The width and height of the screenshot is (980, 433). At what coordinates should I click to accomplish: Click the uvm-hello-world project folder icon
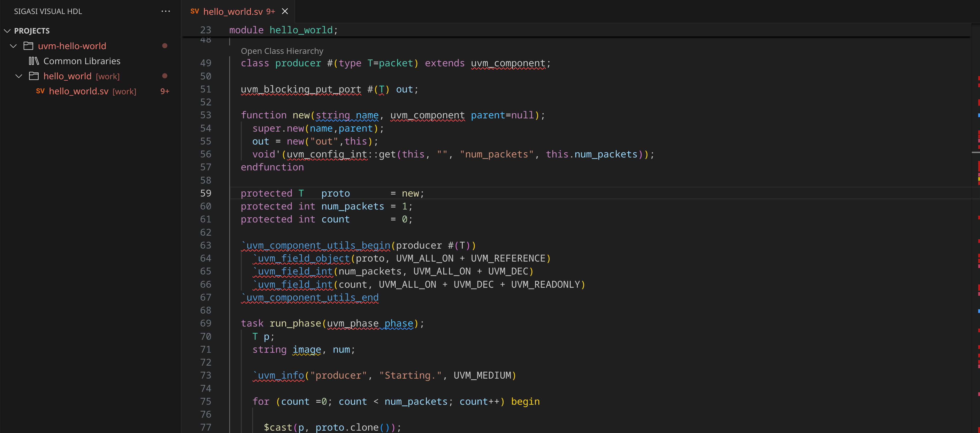pyautogui.click(x=28, y=46)
